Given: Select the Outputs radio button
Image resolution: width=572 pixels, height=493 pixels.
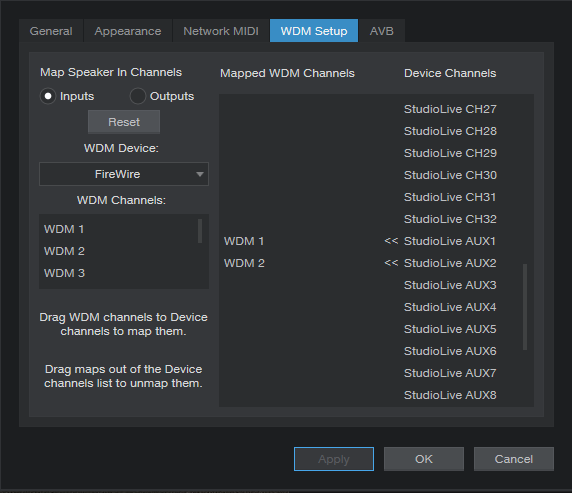Looking at the screenshot, I should (x=138, y=96).
